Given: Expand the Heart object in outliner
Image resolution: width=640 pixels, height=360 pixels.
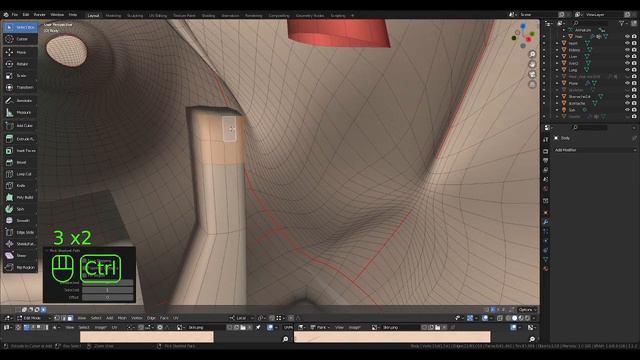Looking at the screenshot, I should click(x=557, y=43).
